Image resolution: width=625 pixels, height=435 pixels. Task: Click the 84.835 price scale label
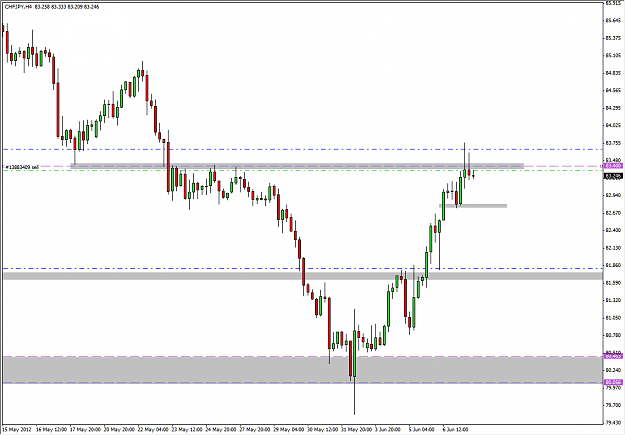pyautogui.click(x=613, y=73)
